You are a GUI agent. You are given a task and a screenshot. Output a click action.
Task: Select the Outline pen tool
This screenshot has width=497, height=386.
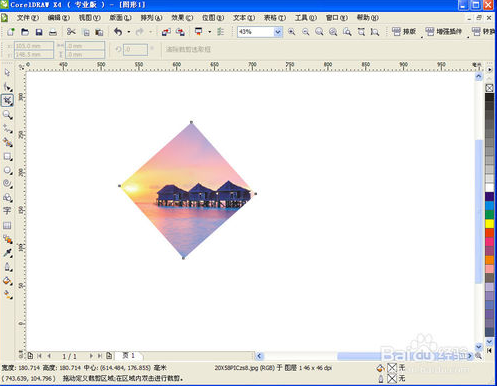point(7,267)
